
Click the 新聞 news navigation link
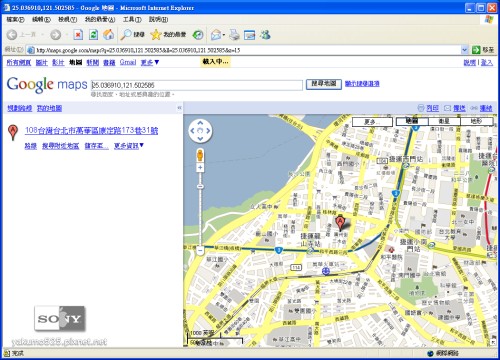[x=93, y=62]
